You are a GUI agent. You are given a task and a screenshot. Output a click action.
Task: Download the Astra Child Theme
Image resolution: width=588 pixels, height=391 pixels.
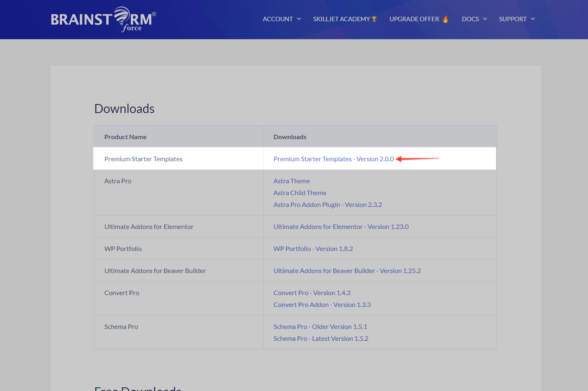300,193
